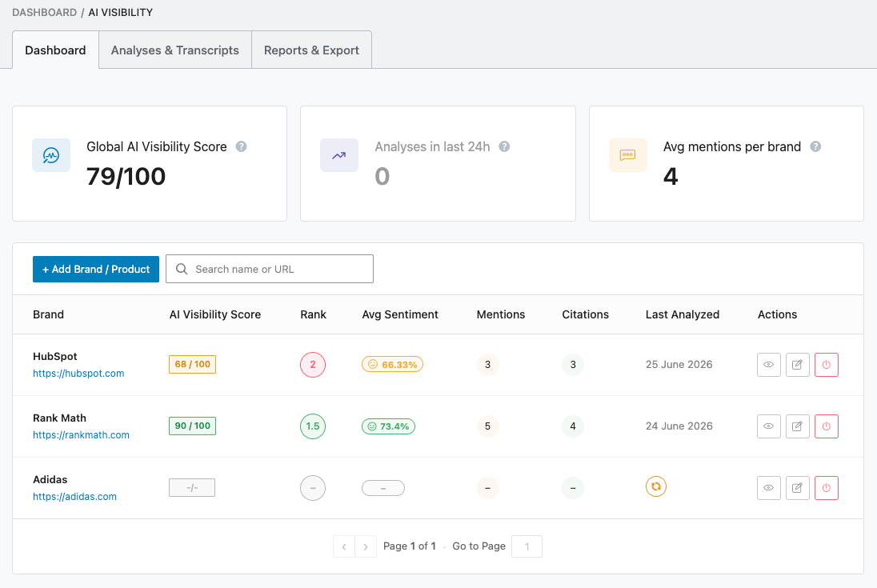
Task: Open the adidas.com link
Action: (x=75, y=496)
